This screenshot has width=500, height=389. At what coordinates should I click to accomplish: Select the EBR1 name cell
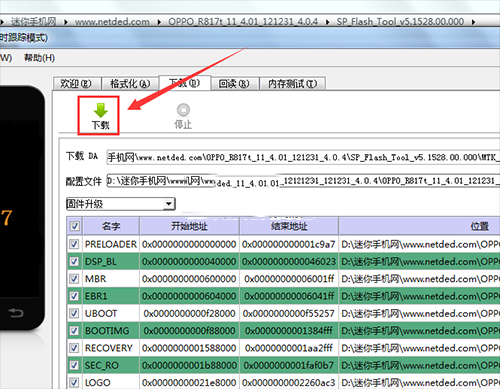[111, 296]
